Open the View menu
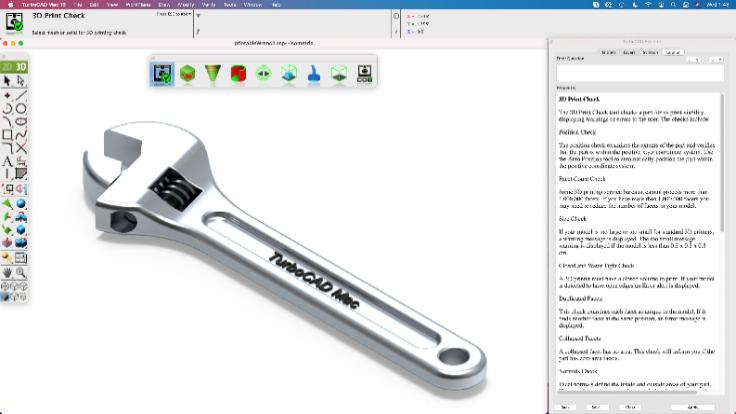736x414 pixels. click(x=112, y=5)
